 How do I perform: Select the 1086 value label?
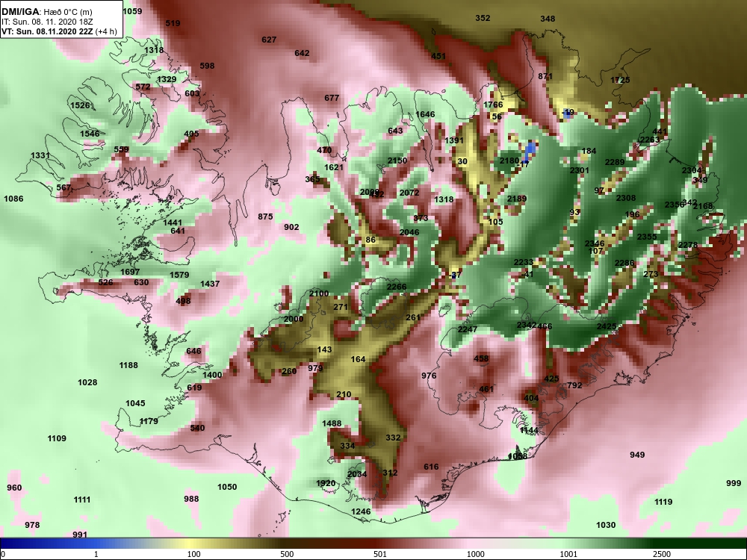pyautogui.click(x=13, y=198)
